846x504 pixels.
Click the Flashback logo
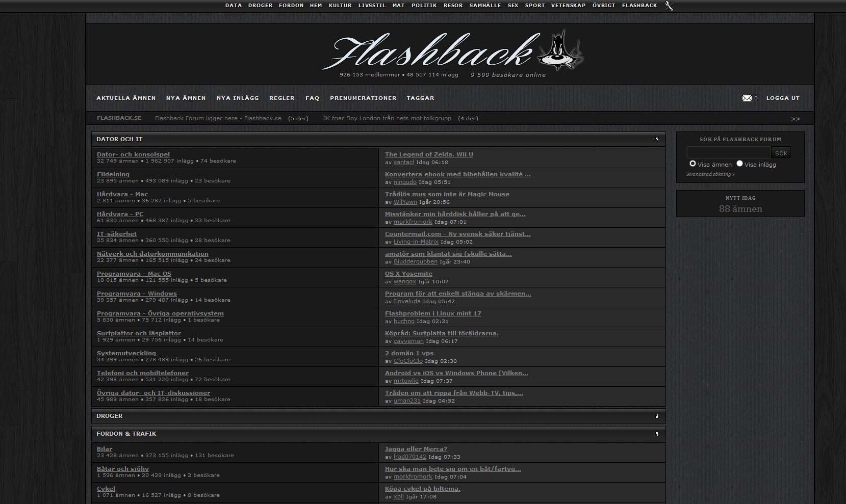tap(454, 51)
